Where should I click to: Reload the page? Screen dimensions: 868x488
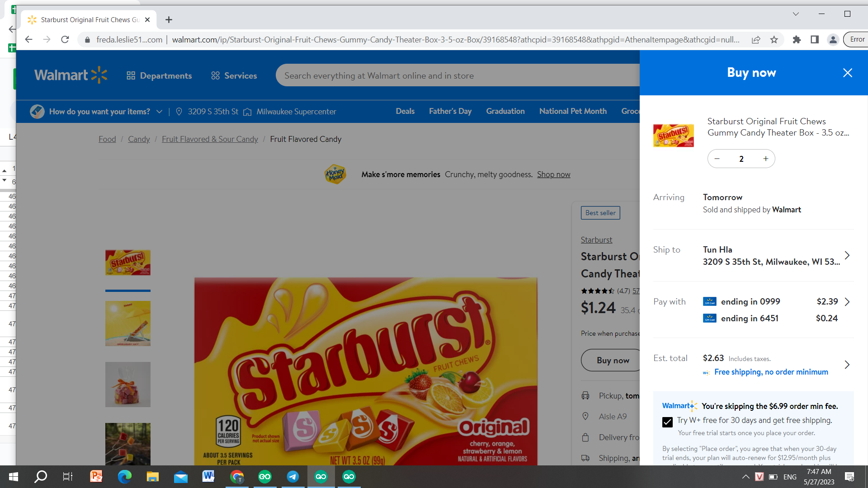pos(65,40)
